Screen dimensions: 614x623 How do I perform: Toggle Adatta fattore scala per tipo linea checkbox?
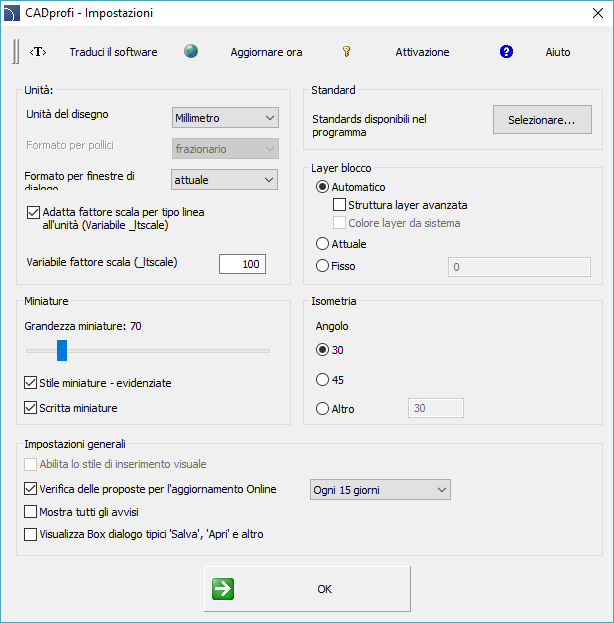click(x=33, y=213)
